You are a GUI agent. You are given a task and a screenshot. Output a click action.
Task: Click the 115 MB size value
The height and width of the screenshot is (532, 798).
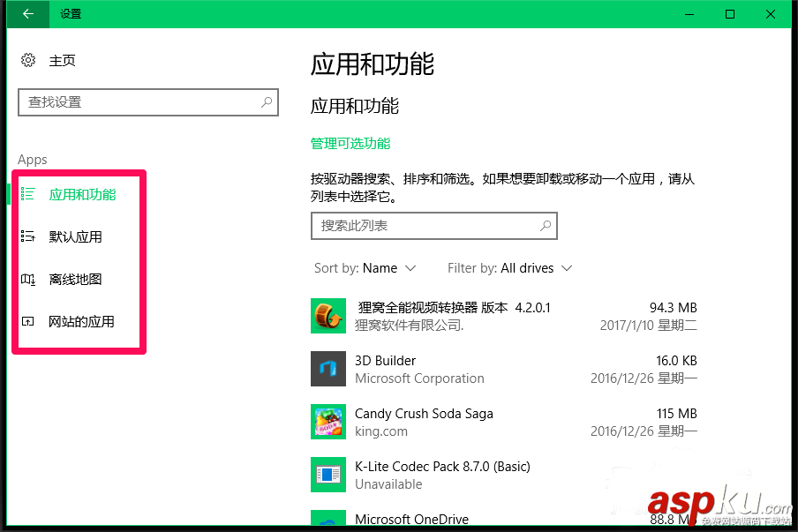coord(676,414)
